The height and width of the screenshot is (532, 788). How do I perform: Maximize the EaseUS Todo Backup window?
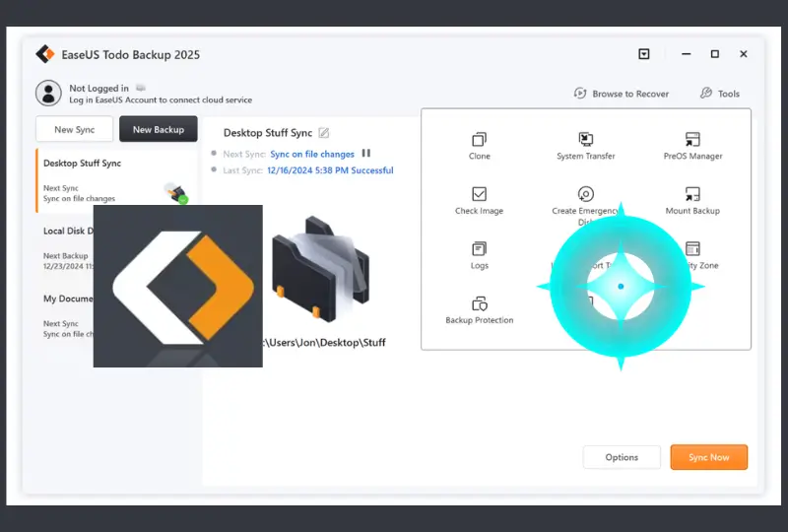715,54
